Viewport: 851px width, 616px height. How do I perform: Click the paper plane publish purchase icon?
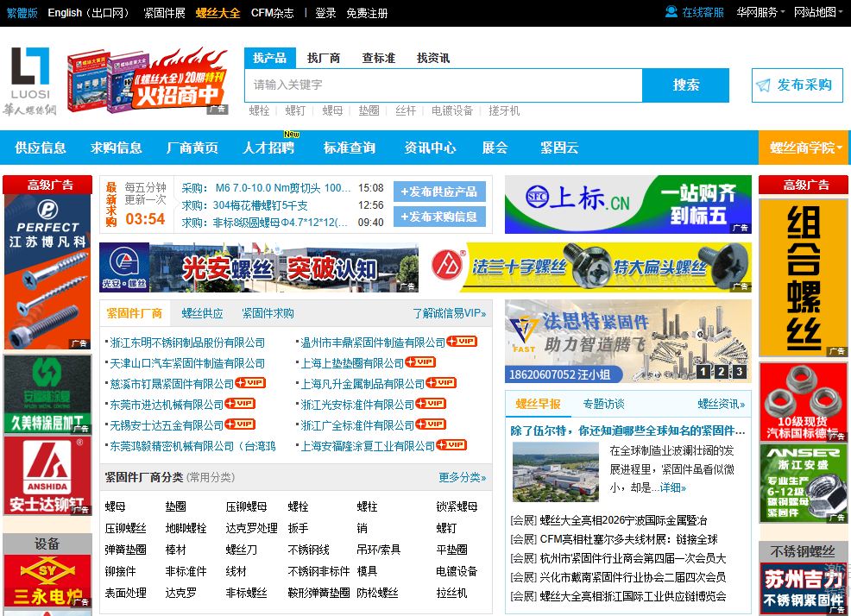click(x=763, y=85)
